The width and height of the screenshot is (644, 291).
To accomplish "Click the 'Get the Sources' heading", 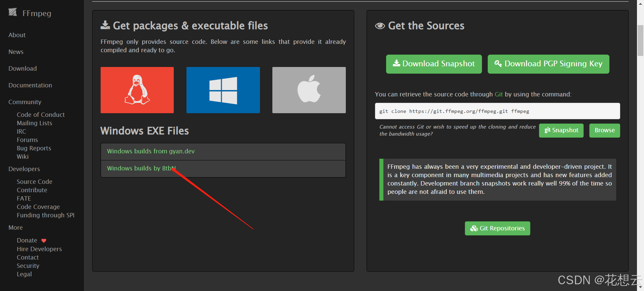I will [x=426, y=26].
